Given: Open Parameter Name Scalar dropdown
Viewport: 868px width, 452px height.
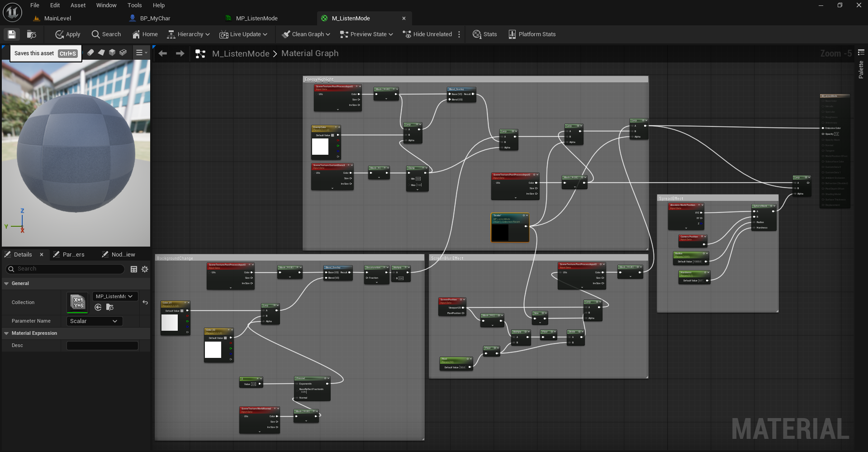Looking at the screenshot, I should click(94, 321).
